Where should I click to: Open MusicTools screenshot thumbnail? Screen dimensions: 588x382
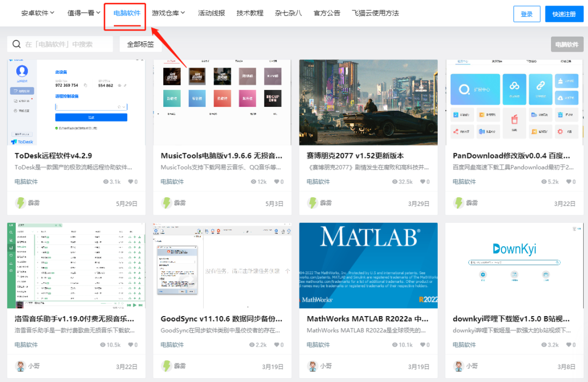(x=222, y=102)
